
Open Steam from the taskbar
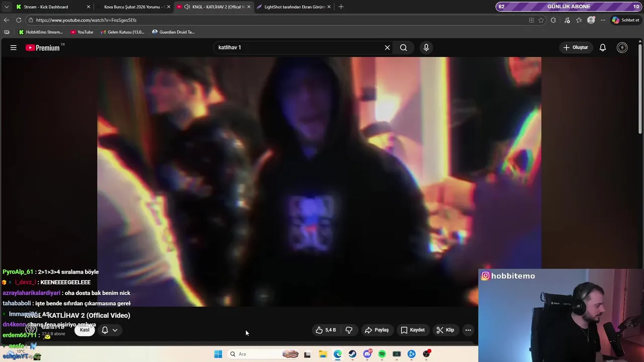[x=352, y=354]
